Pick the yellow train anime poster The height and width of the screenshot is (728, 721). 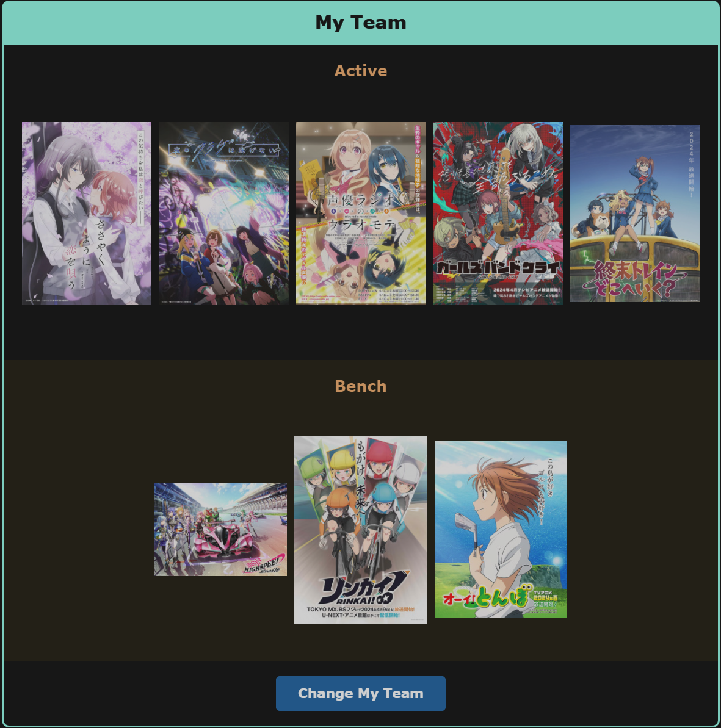[x=634, y=214]
